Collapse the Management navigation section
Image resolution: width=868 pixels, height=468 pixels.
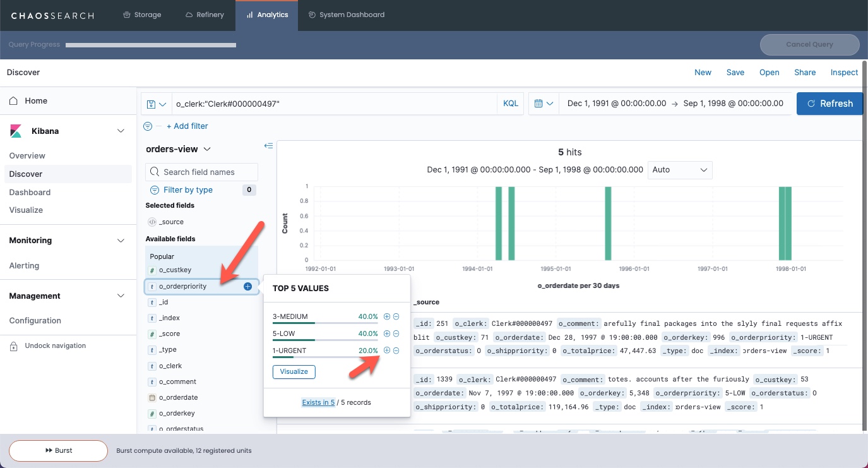click(x=121, y=296)
